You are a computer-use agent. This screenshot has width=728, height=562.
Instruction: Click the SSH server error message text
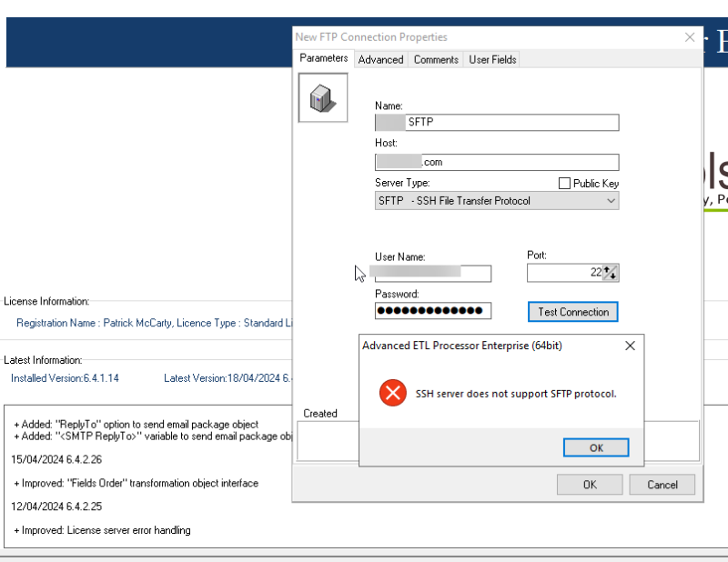[x=516, y=394]
